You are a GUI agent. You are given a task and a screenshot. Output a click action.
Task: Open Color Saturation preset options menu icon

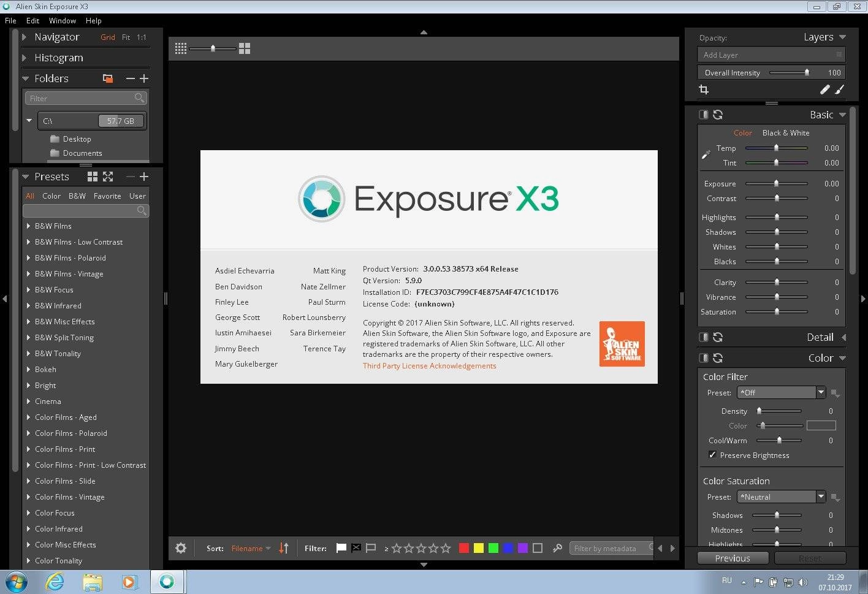[x=835, y=497]
